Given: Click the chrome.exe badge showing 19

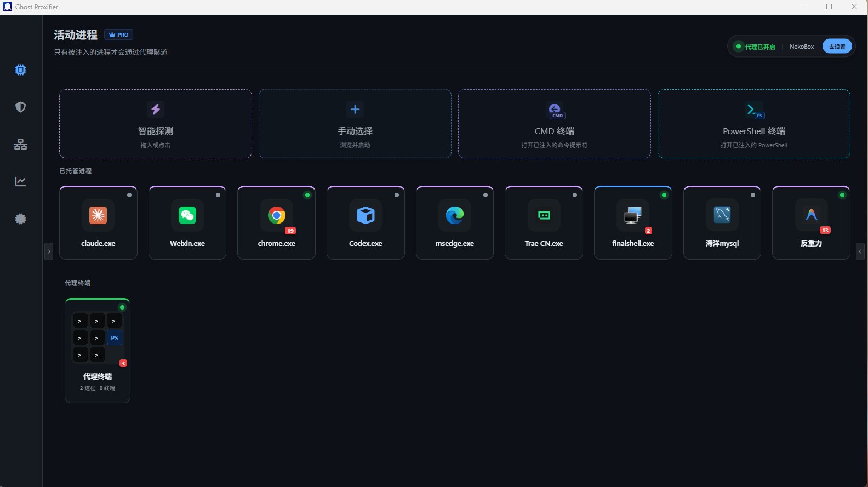Looking at the screenshot, I should (290, 231).
